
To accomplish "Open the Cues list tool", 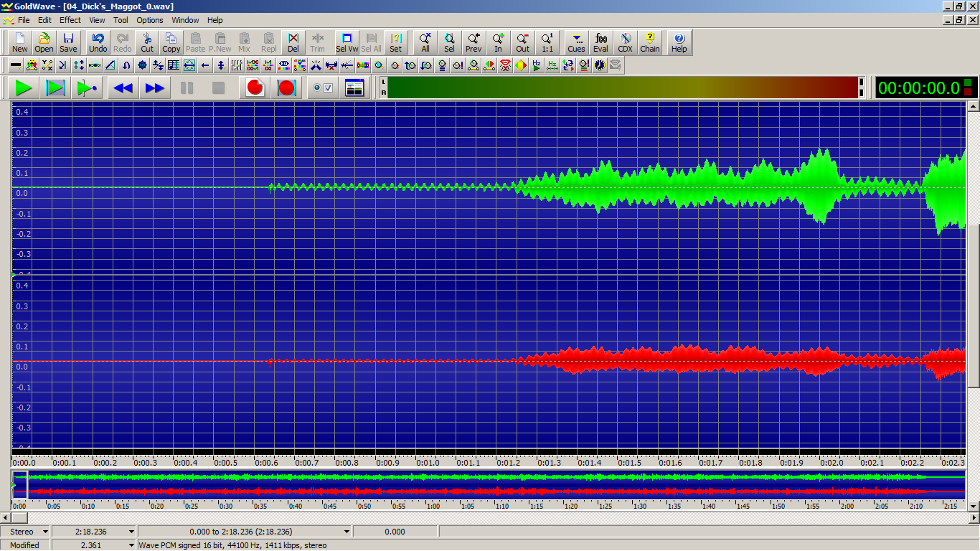I will tap(576, 42).
